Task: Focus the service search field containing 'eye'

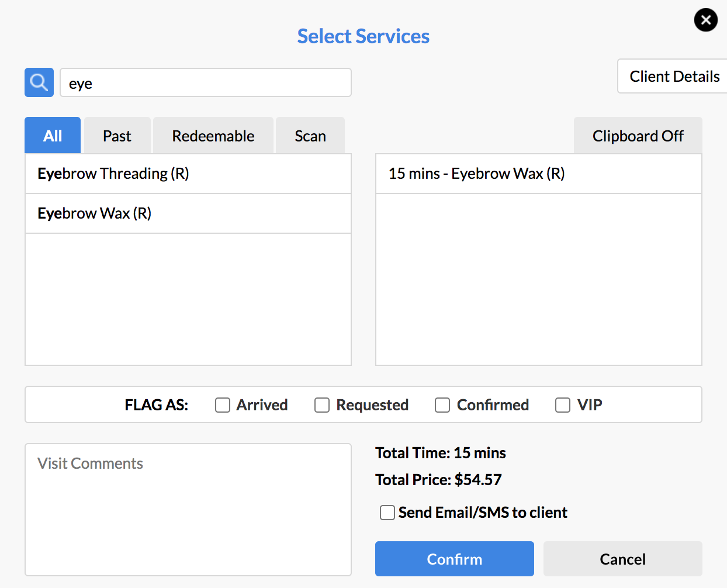Action: point(206,82)
